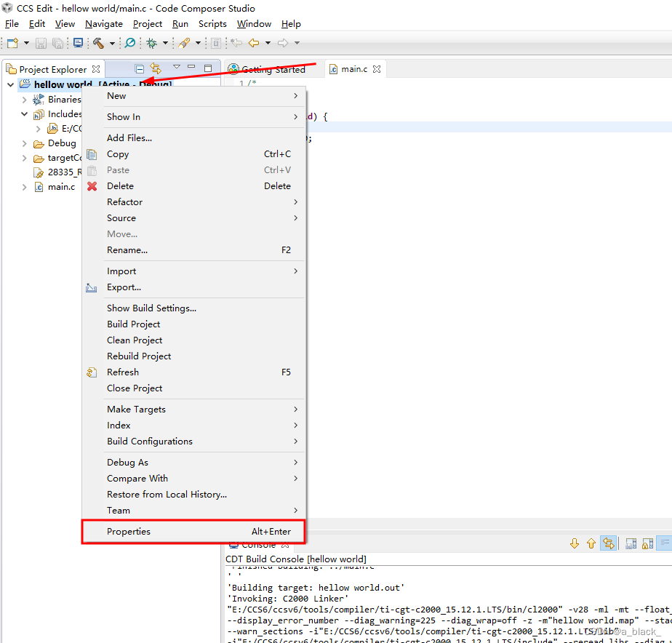Open the Scripts menu

pyautogui.click(x=212, y=24)
